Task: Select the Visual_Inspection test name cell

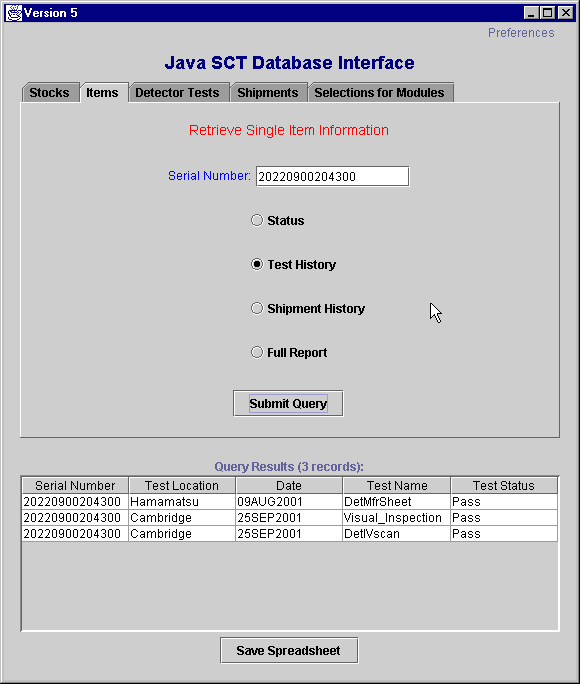Action: click(396, 518)
